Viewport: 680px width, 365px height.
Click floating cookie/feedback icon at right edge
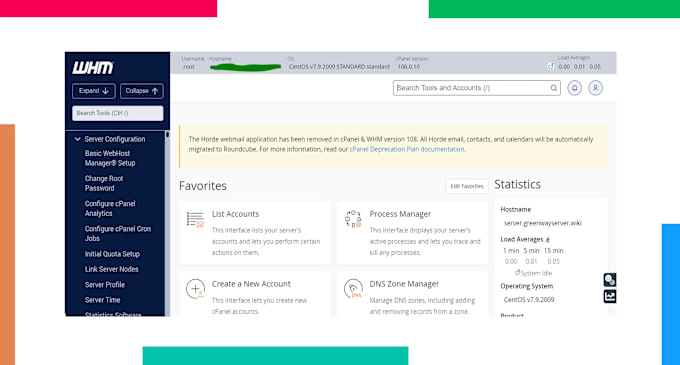pos(610,280)
